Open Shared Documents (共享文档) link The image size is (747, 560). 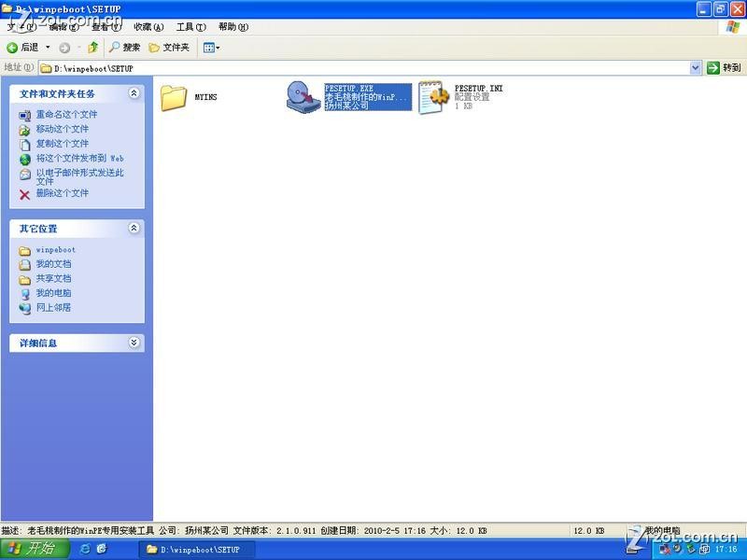pos(53,278)
